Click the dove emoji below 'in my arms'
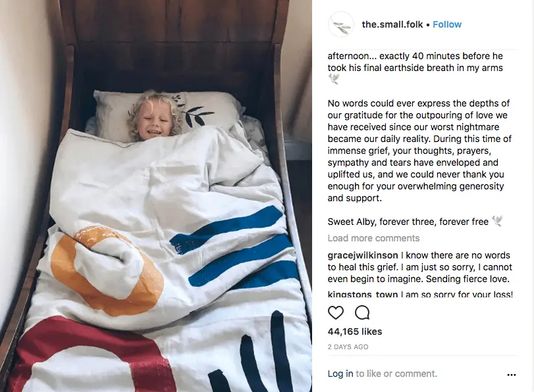The image size is (534, 392). coord(334,80)
